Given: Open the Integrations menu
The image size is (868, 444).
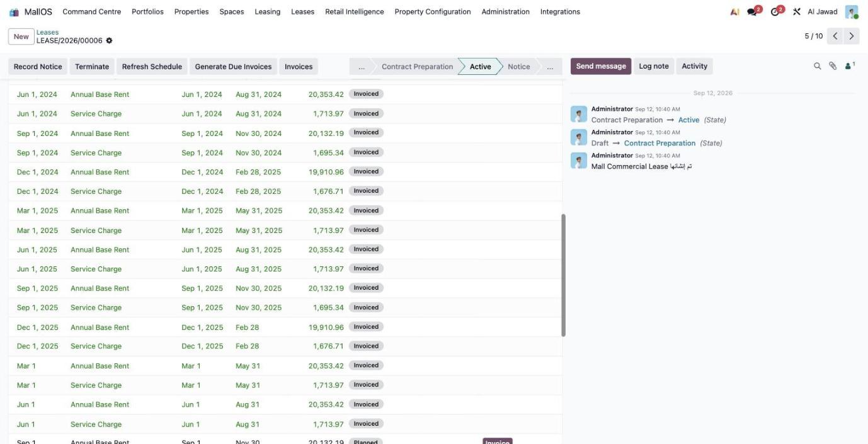Looking at the screenshot, I should point(560,12).
